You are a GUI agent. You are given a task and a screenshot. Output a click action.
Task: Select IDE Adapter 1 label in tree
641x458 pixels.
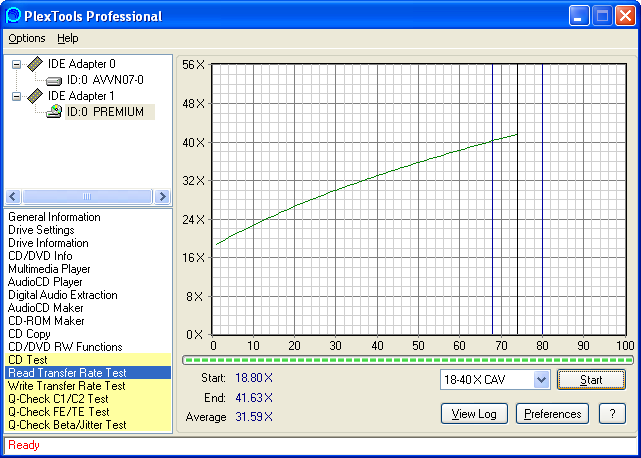pos(81,96)
